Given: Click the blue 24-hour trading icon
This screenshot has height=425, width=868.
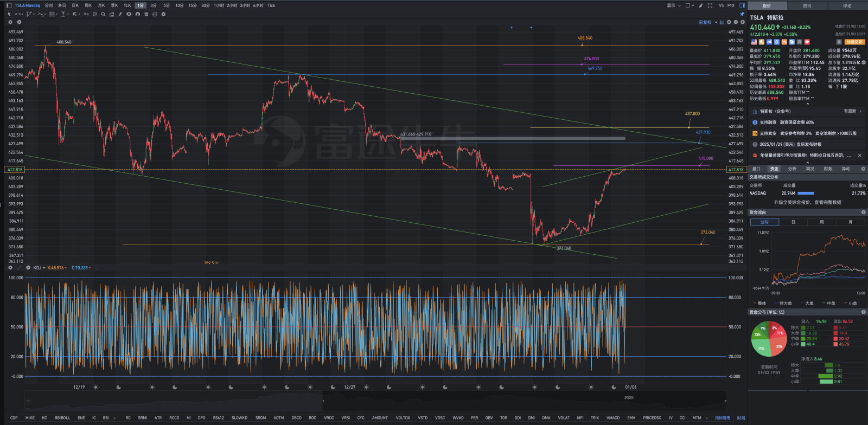Looking at the screenshot, I should (769, 42).
